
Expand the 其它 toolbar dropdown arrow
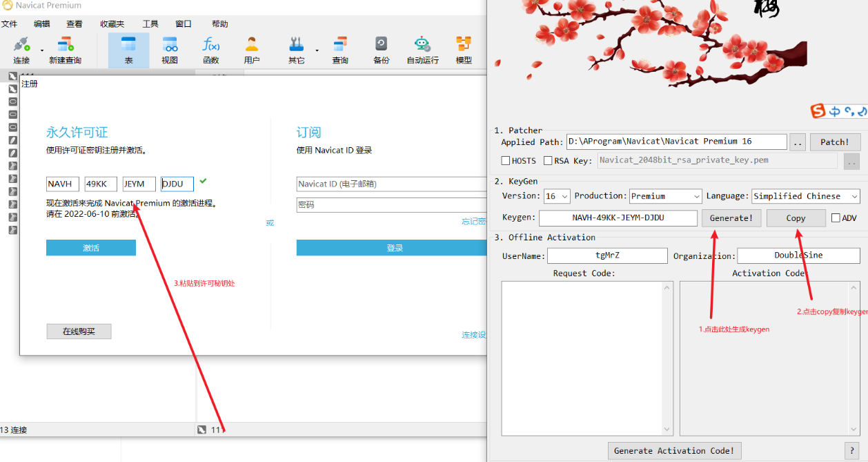pos(317,50)
